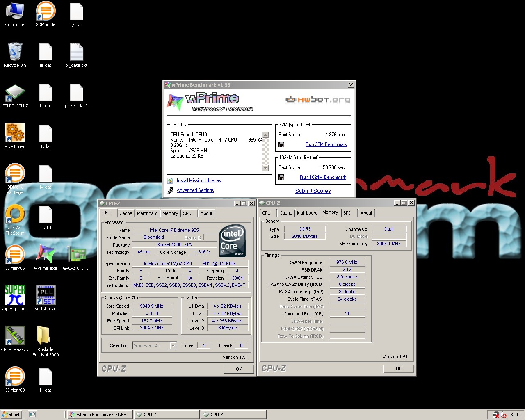Screen dimensions: 525x420
Task: Select second CPU-Z taskbar button
Action: coord(234,415)
